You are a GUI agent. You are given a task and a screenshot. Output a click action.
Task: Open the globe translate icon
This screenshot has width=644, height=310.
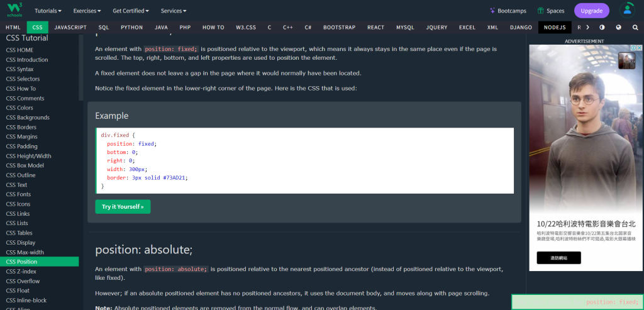coord(619,28)
